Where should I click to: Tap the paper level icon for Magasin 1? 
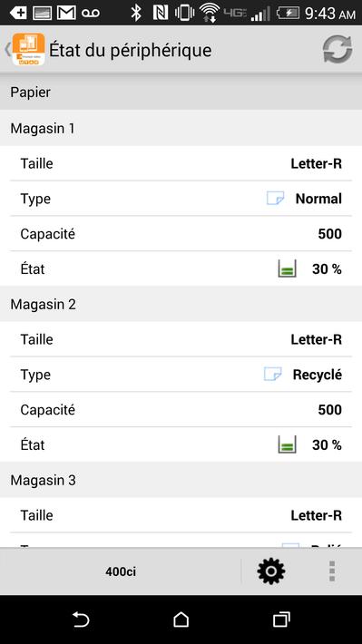coord(288,269)
